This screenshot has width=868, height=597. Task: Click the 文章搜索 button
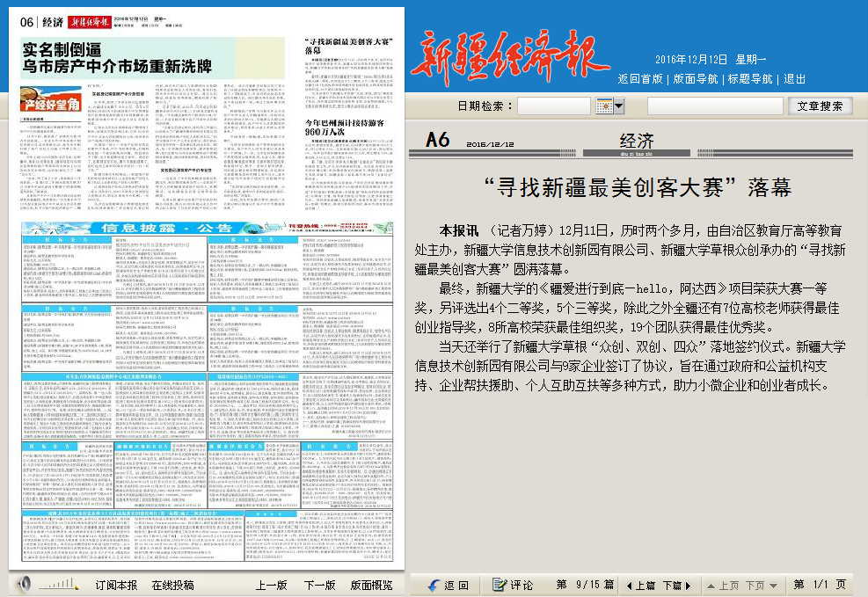(820, 106)
